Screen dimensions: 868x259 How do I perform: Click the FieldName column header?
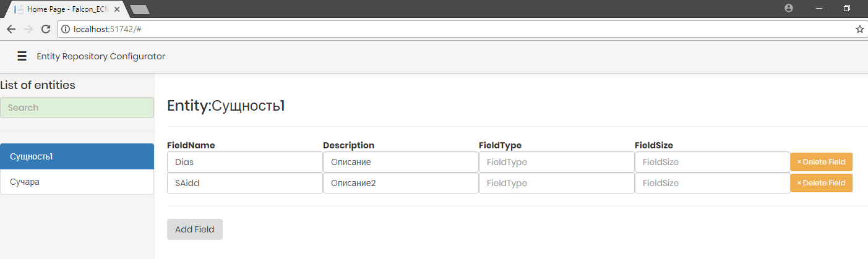(191, 145)
